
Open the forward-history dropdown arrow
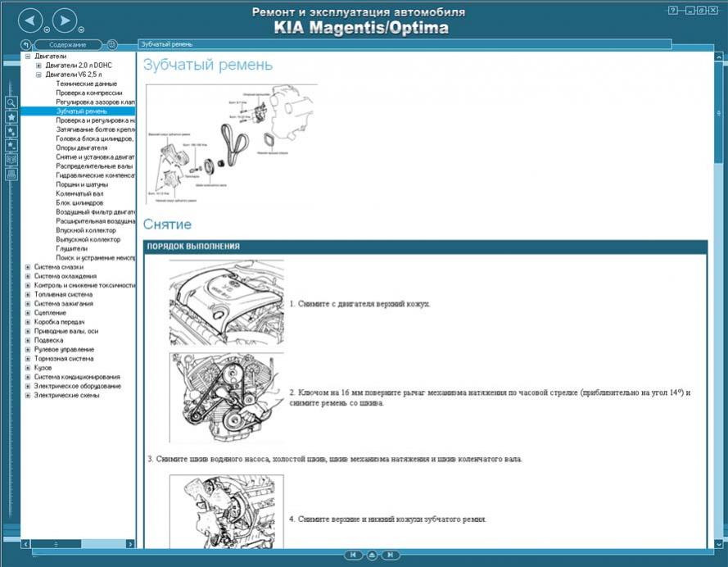[81, 29]
